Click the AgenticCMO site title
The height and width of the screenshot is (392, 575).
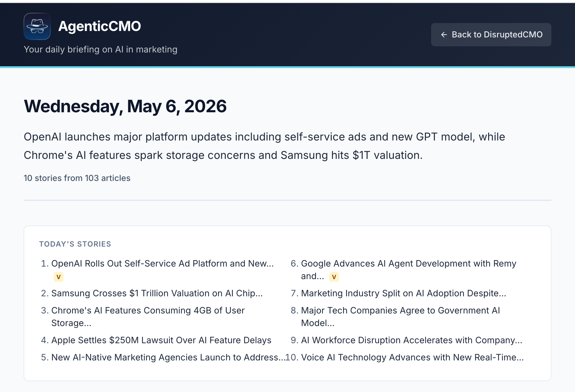(100, 26)
